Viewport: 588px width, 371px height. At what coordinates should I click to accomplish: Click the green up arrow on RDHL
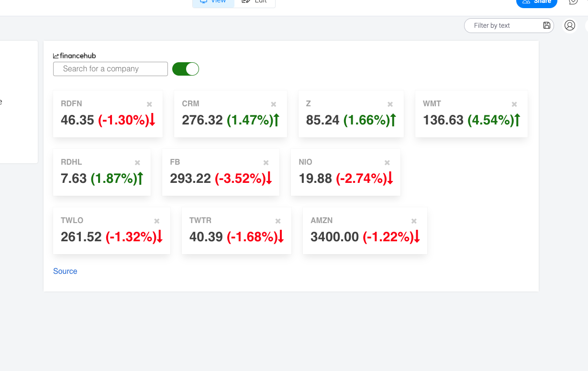coord(141,178)
